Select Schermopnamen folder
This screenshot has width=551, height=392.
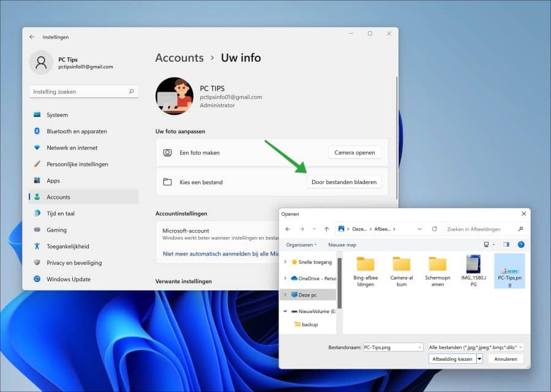pos(438,272)
